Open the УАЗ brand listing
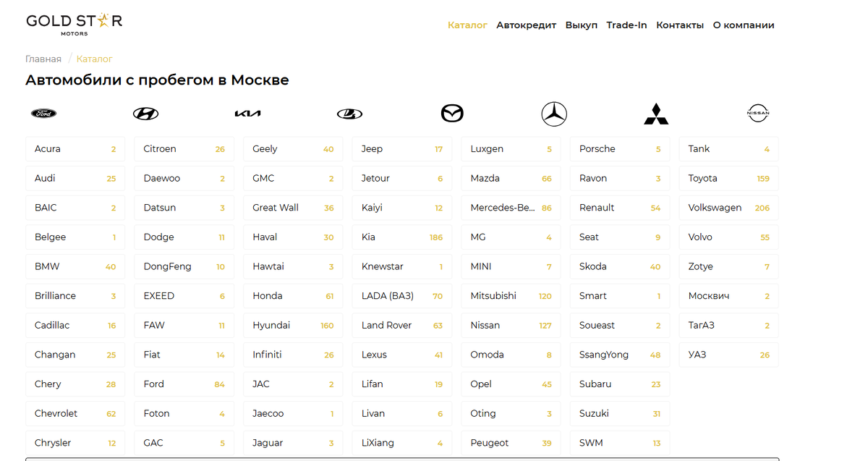 pyautogui.click(x=729, y=355)
